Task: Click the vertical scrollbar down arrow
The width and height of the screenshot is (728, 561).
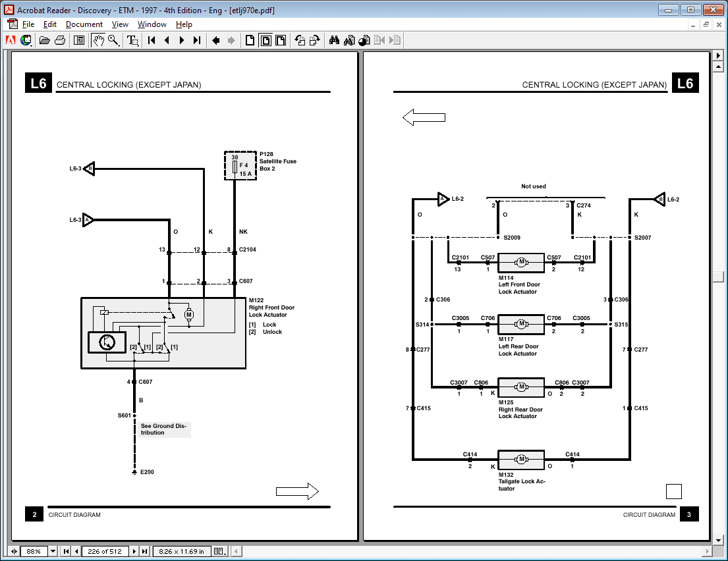Action: tap(718, 540)
